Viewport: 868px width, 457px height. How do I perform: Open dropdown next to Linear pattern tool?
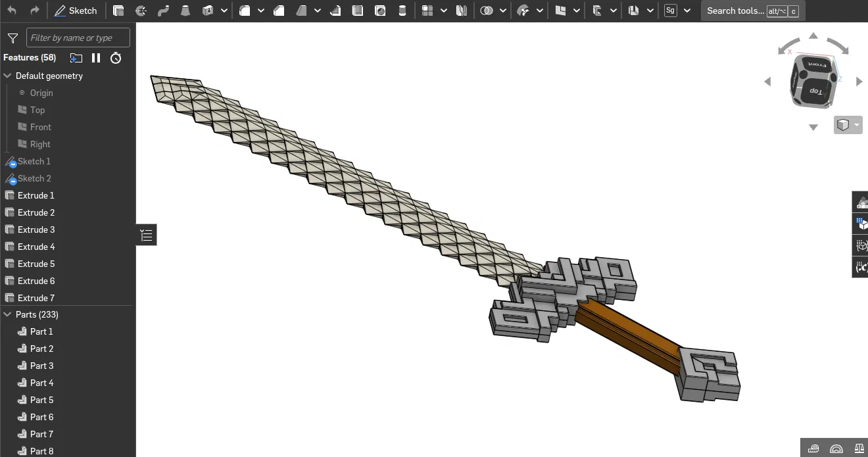click(x=444, y=11)
